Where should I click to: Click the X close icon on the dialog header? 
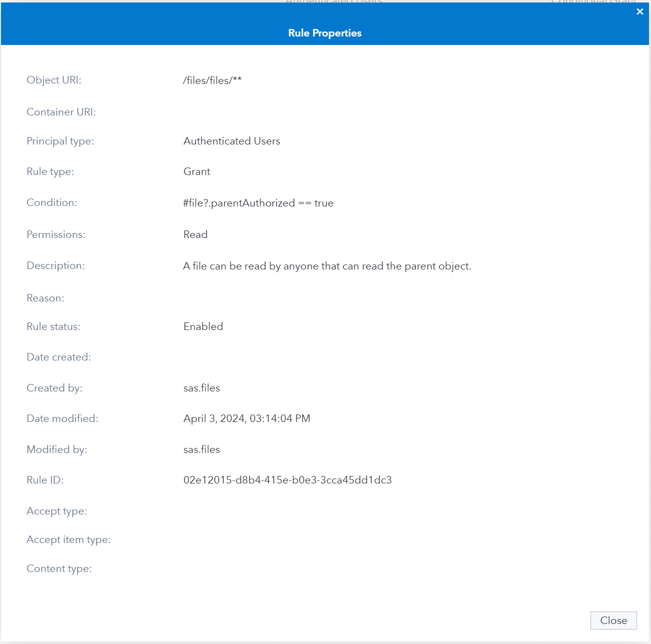(639, 11)
